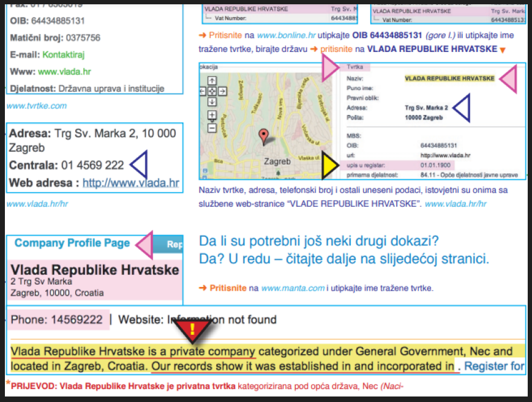The height and width of the screenshot is (402, 532).
Task: Select the Tvrtka panel header
Action: 355,67
